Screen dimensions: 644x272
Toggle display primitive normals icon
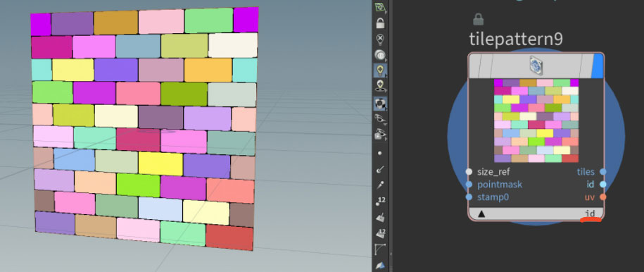pyautogui.click(x=380, y=217)
